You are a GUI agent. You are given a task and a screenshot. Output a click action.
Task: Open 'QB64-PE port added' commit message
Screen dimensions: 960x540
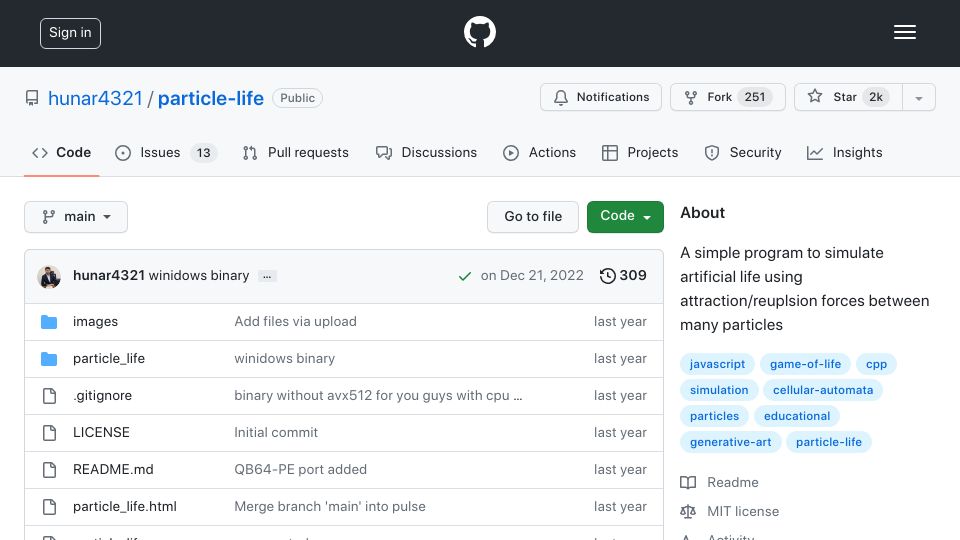301,470
